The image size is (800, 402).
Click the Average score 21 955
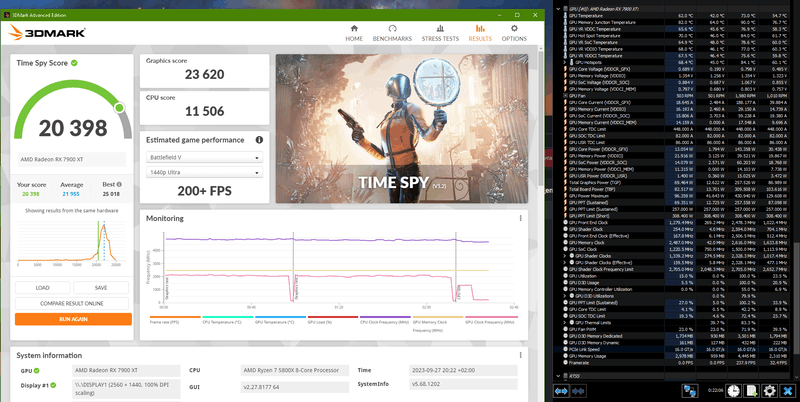coord(71,194)
